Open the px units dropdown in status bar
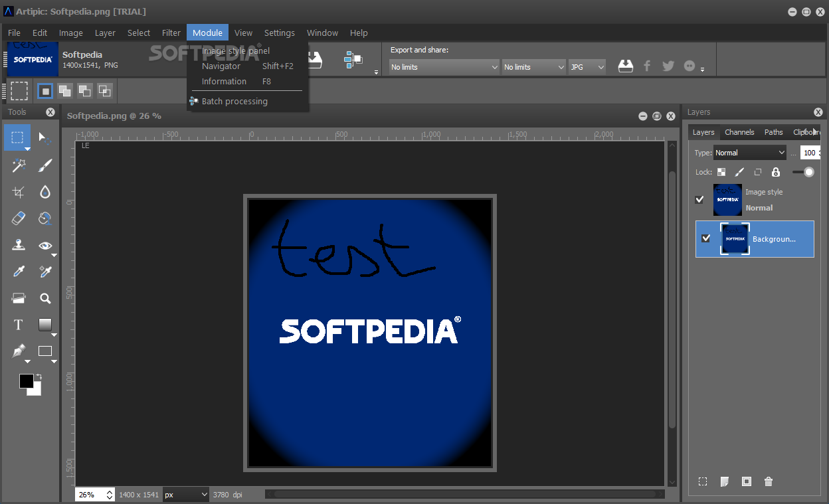Viewport: 829px width, 504px height. (186, 495)
